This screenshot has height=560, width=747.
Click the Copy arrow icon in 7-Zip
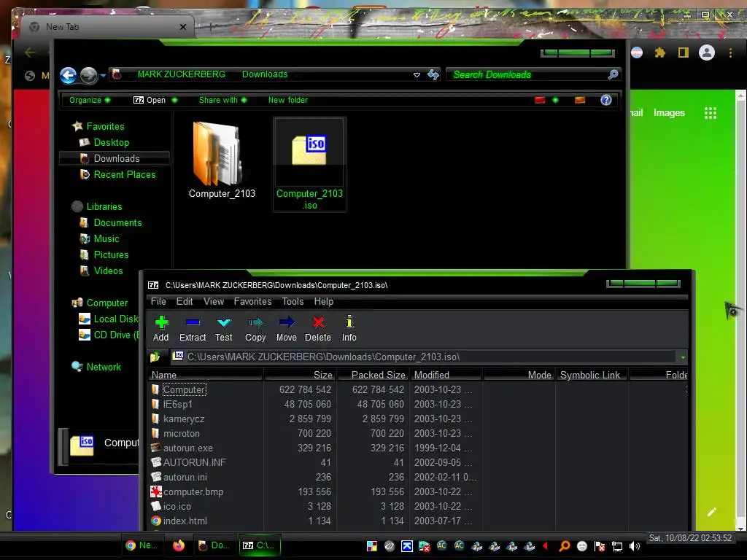click(x=255, y=322)
